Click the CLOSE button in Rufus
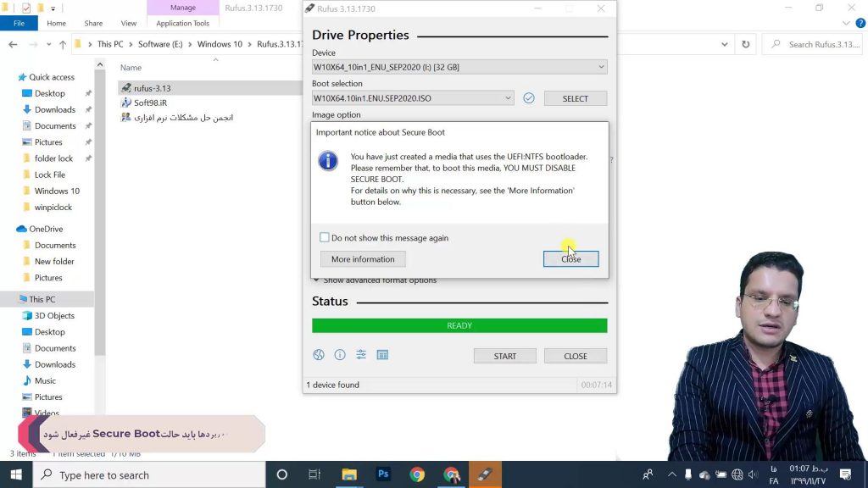 (x=576, y=356)
